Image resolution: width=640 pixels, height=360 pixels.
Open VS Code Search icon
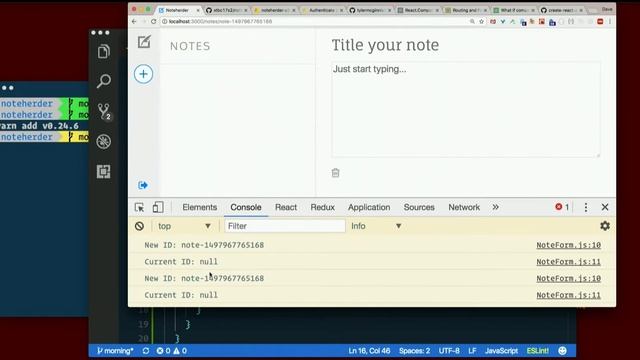click(x=104, y=81)
